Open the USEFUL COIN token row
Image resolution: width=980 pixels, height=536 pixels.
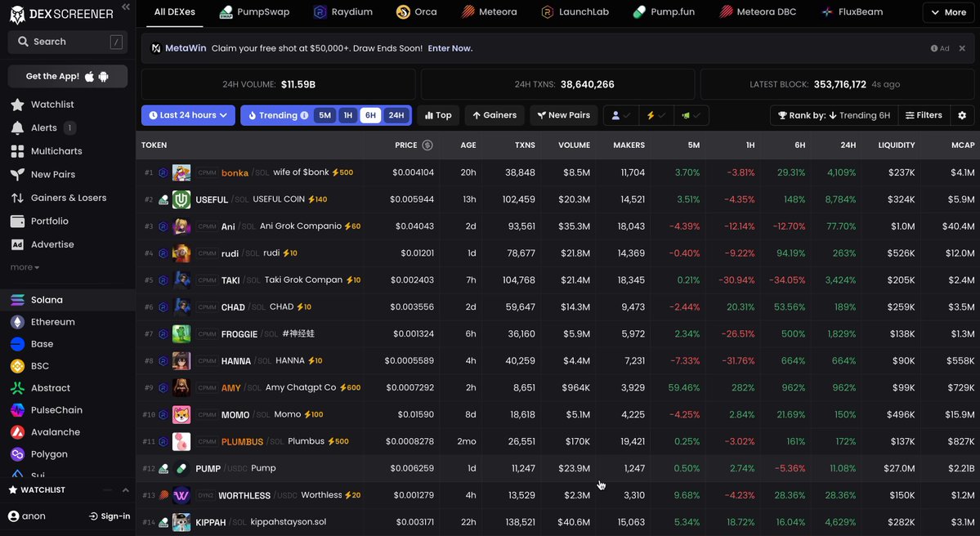click(x=557, y=199)
